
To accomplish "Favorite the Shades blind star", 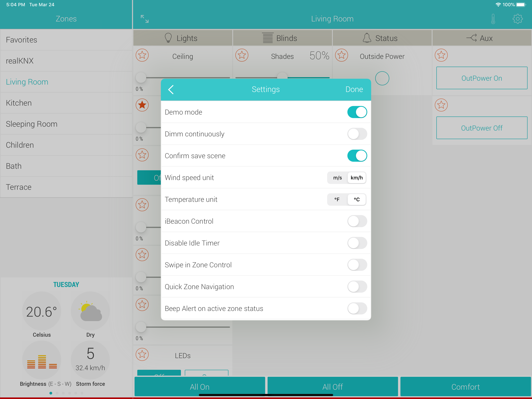I will click(242, 55).
